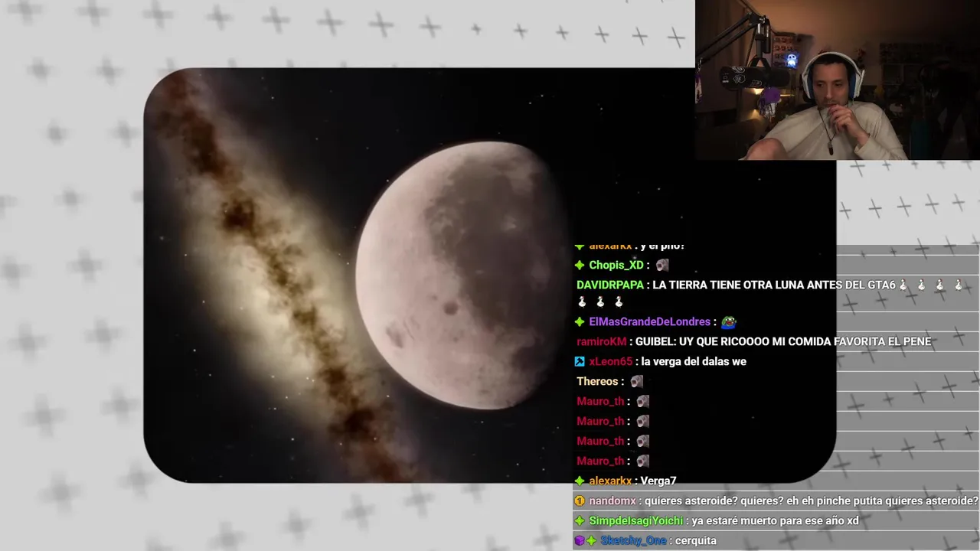Select the message 'LA TIERRA TIENE OTRA LUNA ANTES DEL GTA6'
The image size is (980, 551).
(x=773, y=285)
